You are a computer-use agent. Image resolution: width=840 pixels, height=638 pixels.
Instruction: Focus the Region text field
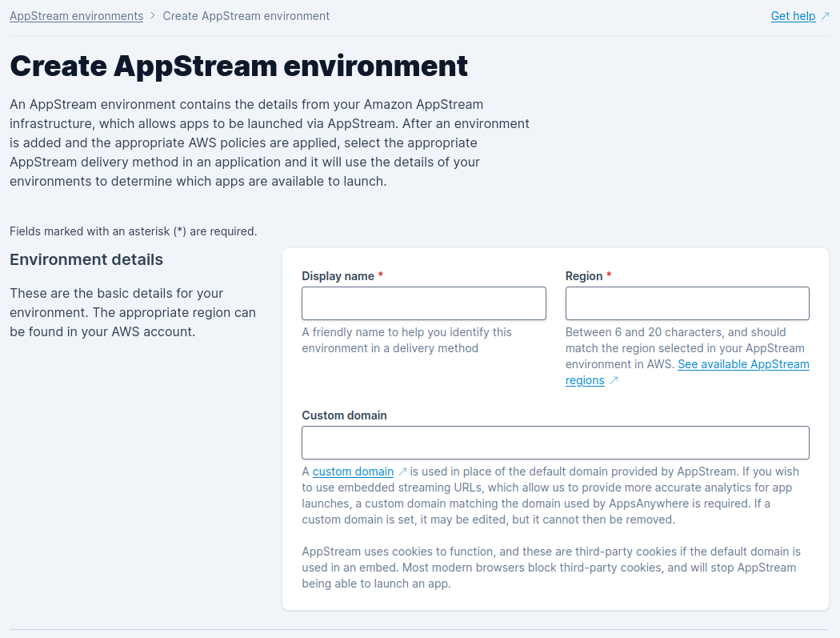coord(687,303)
